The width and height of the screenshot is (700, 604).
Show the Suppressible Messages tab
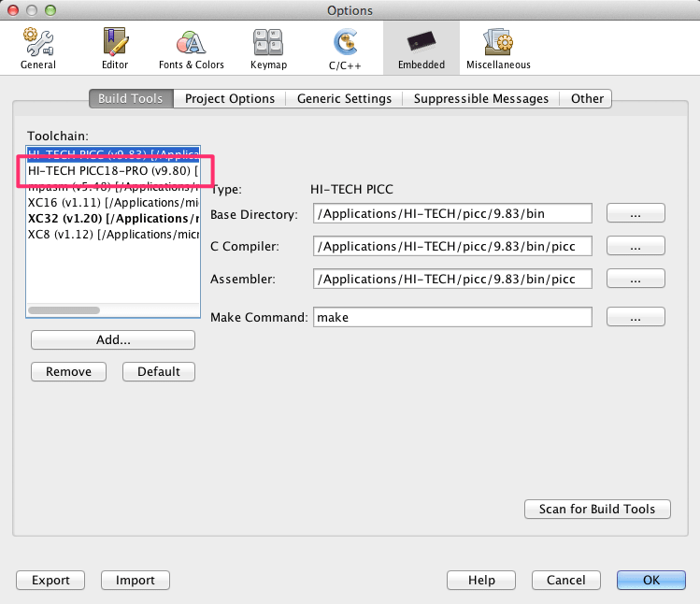click(481, 98)
